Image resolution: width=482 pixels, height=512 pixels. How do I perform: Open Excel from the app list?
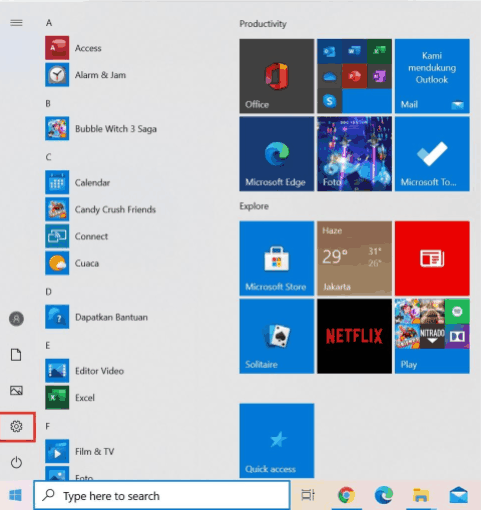point(70,398)
